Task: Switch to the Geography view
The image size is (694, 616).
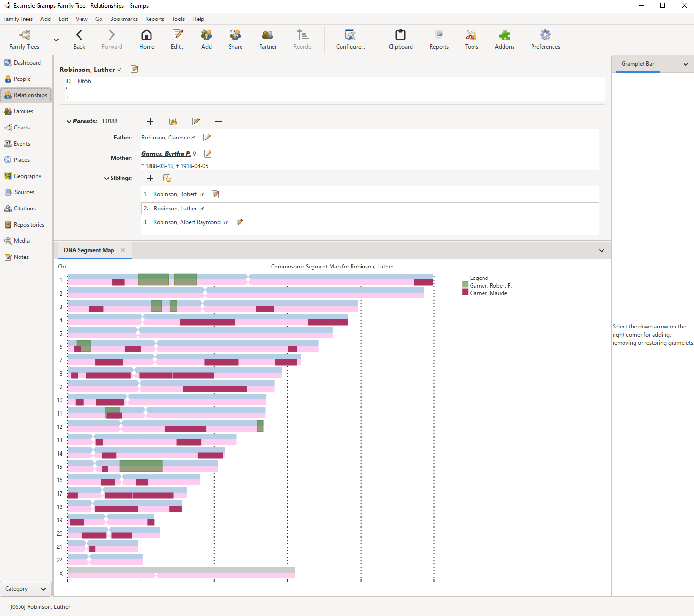Action: click(26, 176)
